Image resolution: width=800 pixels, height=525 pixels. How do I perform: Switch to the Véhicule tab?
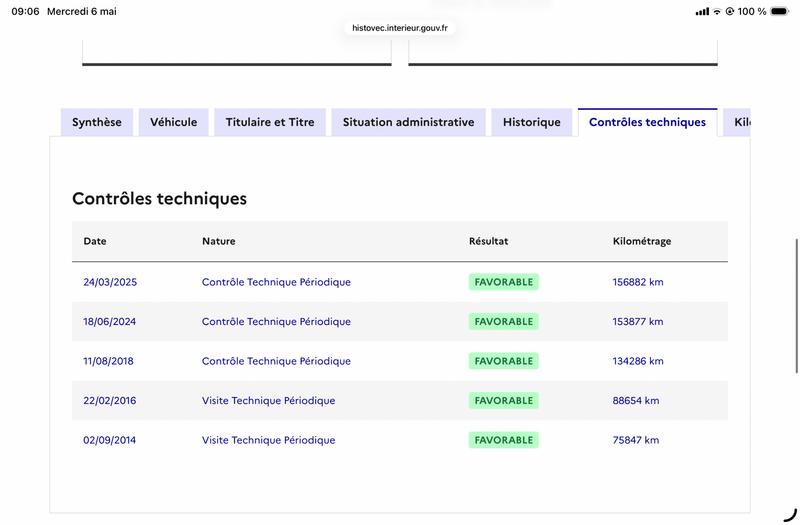tap(173, 122)
